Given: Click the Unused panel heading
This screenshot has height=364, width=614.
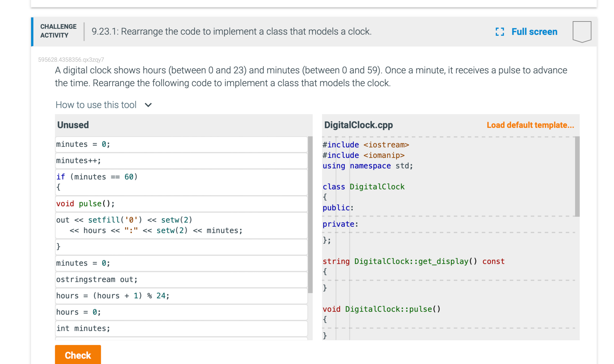Looking at the screenshot, I should (73, 125).
